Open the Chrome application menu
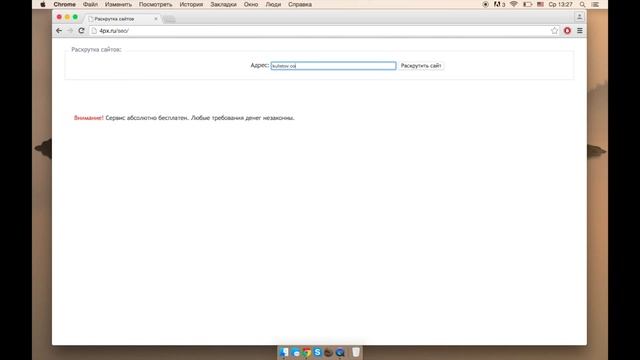The image size is (640, 360). click(x=64, y=4)
